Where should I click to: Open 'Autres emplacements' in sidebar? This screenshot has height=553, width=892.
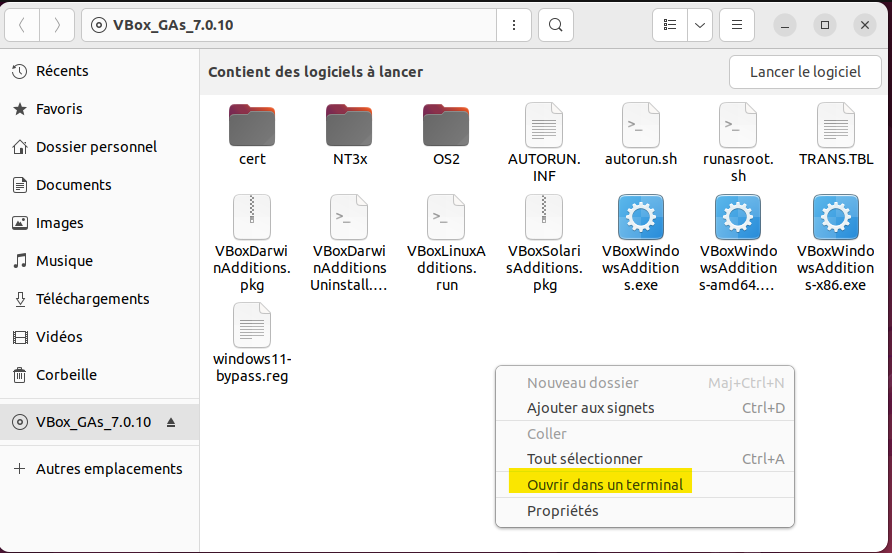click(108, 469)
